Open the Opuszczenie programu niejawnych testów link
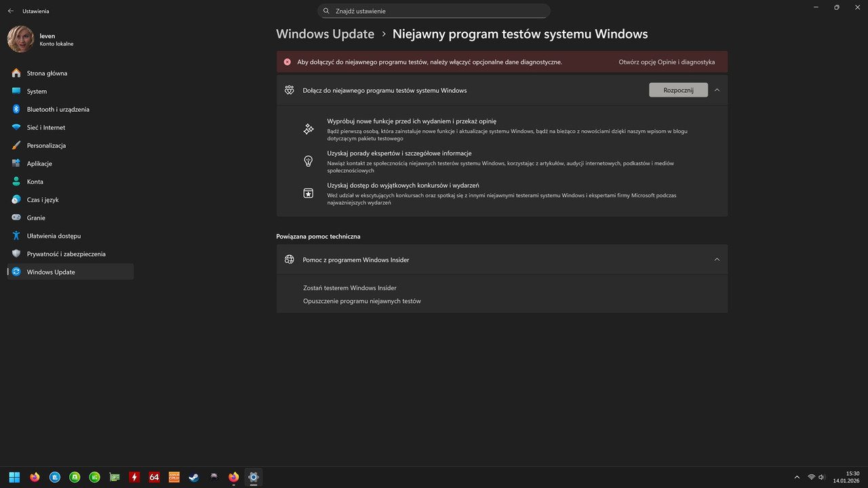This screenshot has width=868, height=488. pos(362,301)
